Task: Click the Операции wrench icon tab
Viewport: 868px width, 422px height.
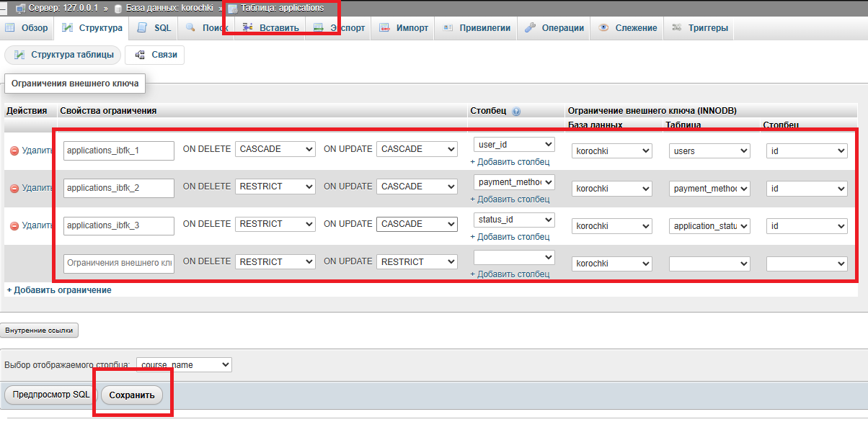Action: (530, 28)
